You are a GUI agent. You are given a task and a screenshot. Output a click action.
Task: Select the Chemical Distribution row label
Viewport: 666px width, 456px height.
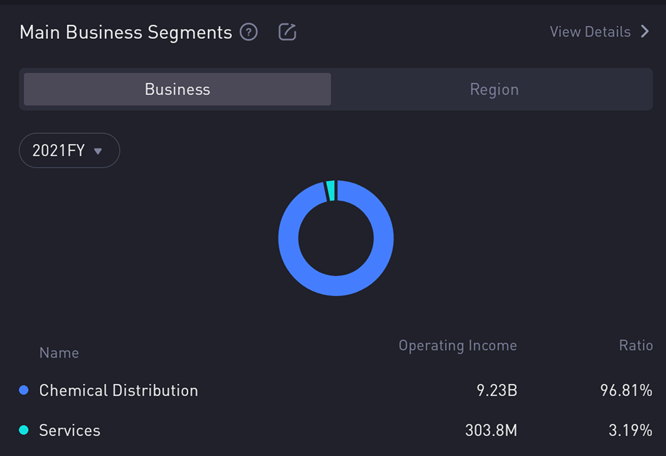coord(118,390)
